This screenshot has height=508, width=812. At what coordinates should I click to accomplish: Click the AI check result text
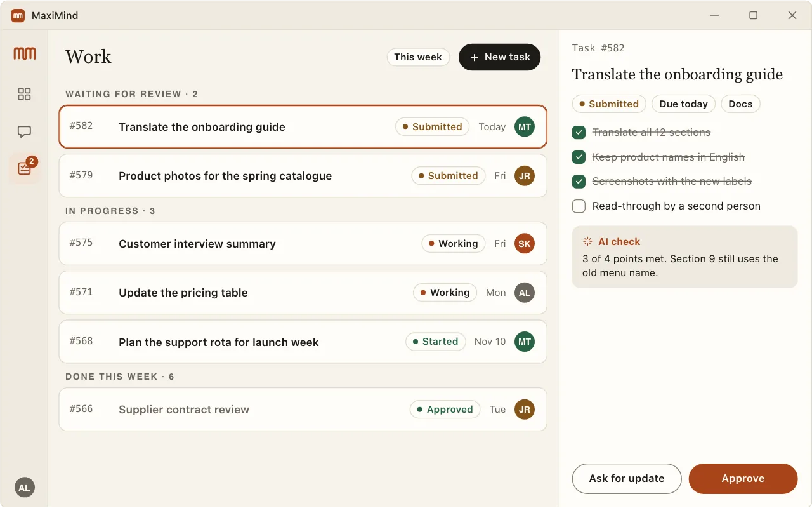[x=680, y=266]
